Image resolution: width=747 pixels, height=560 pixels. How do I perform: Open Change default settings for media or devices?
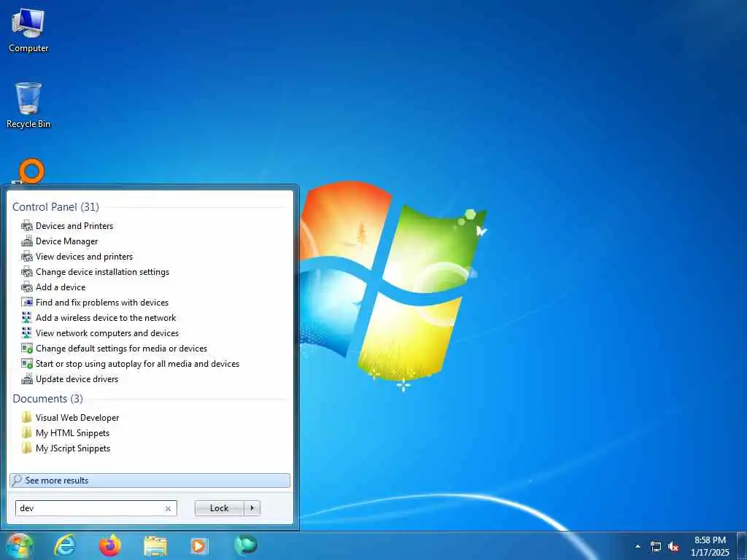click(x=122, y=349)
